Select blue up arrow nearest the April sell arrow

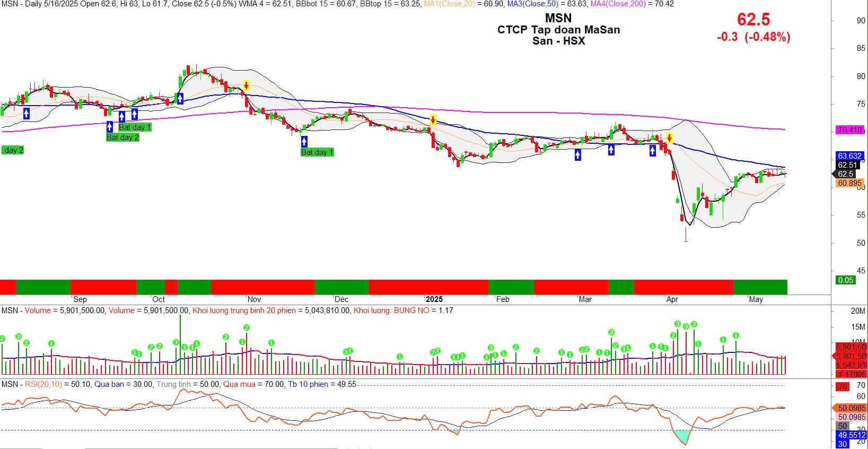[653, 151]
